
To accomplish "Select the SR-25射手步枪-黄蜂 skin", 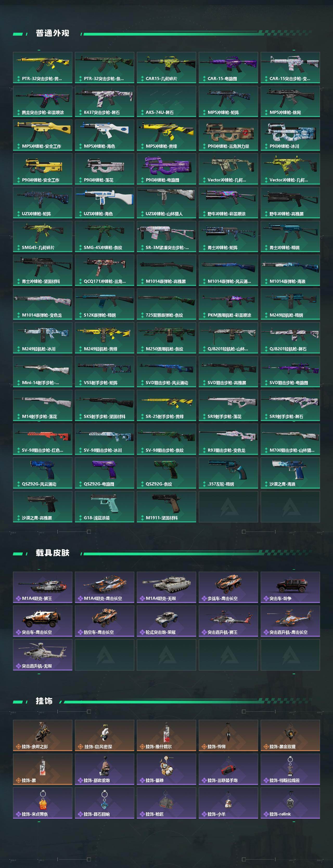I will pyautogui.click(x=166, y=405).
